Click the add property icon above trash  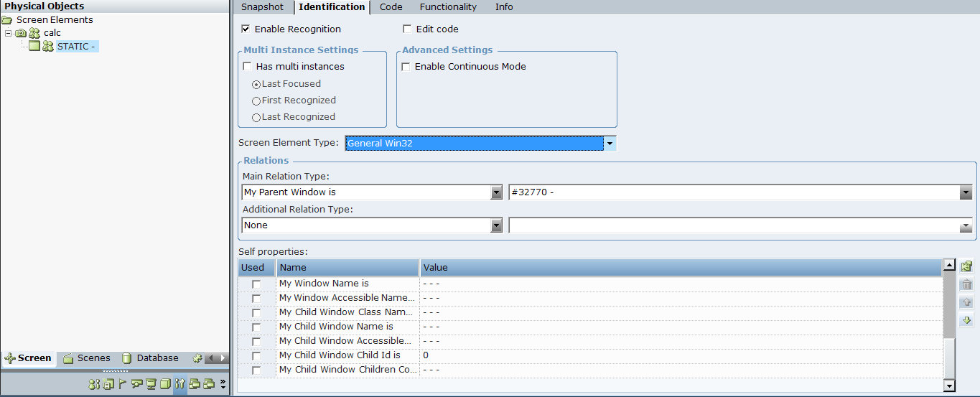[966, 266]
